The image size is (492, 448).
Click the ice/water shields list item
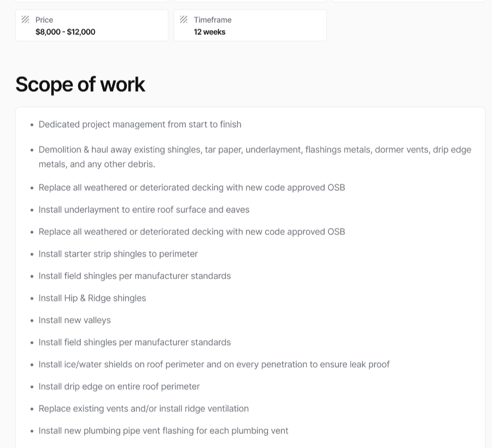[214, 364]
